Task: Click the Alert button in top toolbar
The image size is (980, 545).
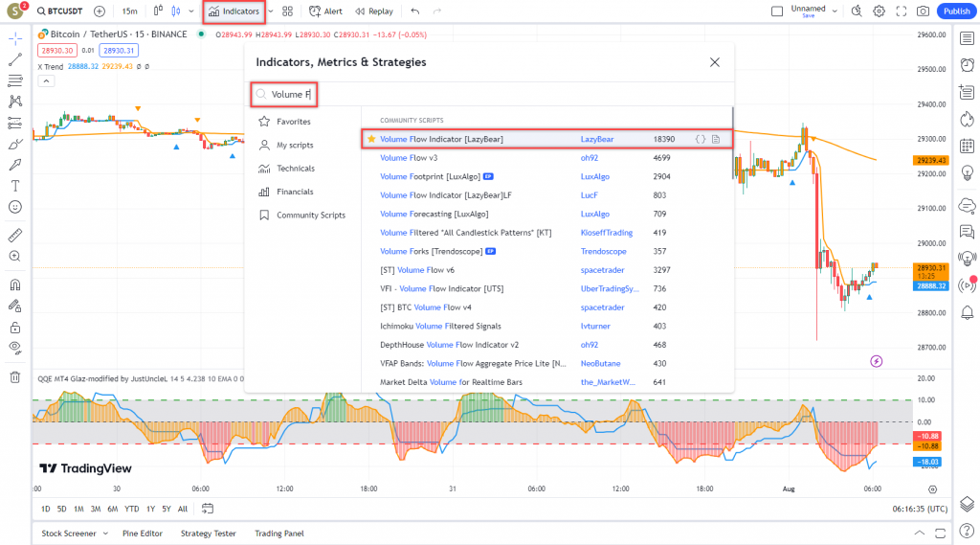Action: pos(326,11)
